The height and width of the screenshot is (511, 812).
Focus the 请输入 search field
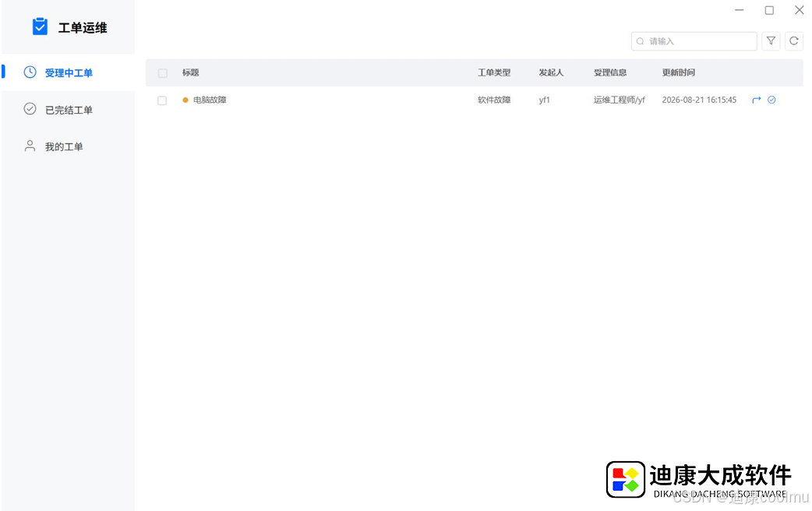[x=694, y=41]
